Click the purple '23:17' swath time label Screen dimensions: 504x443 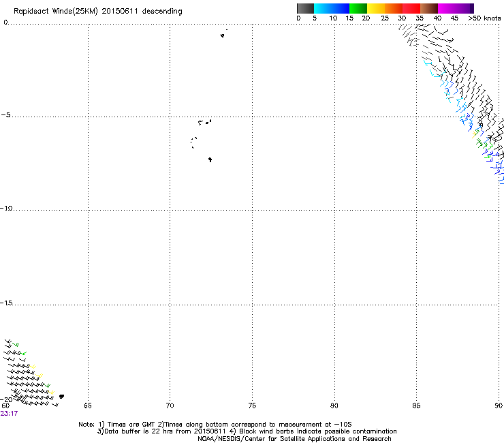pyautogui.click(x=9, y=414)
